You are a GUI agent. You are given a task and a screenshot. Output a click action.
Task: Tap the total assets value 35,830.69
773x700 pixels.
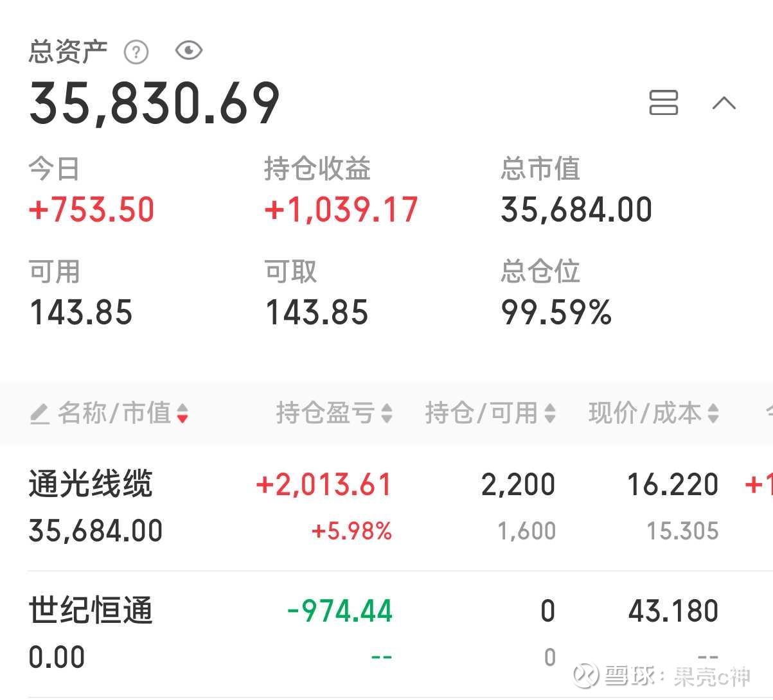point(154,103)
